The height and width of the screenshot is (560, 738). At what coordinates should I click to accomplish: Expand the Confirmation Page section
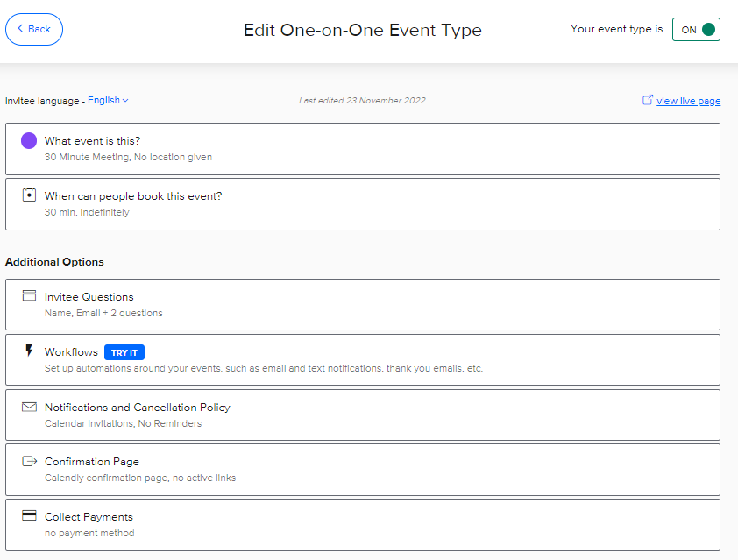tap(363, 470)
